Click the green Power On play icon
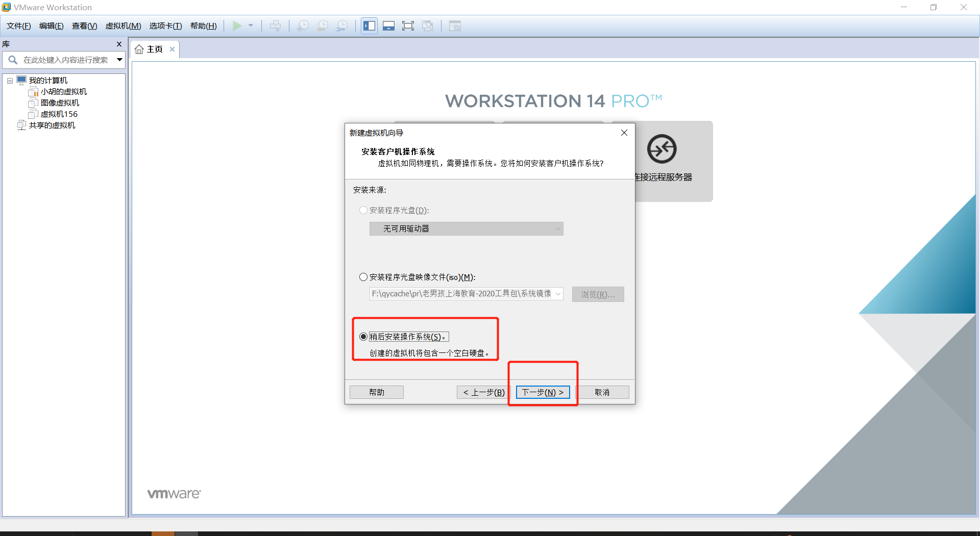The image size is (980, 536). [x=237, y=26]
